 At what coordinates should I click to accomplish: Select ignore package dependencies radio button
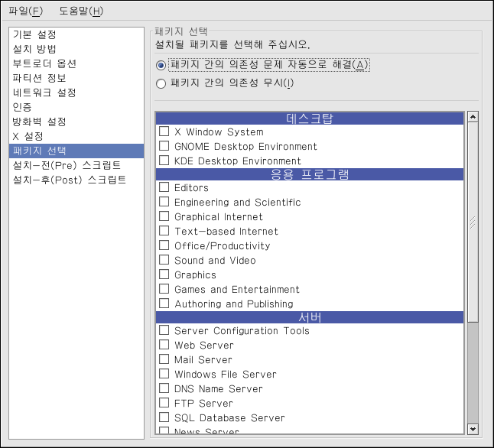161,83
